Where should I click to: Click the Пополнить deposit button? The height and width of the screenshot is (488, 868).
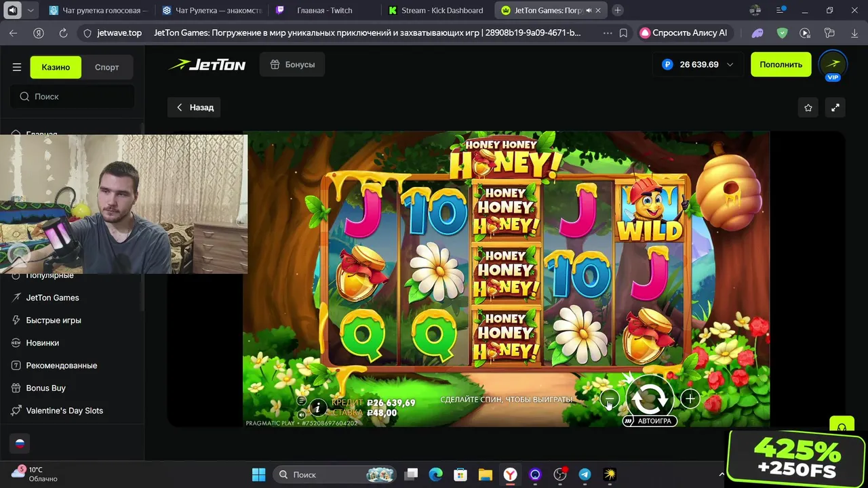(x=781, y=64)
